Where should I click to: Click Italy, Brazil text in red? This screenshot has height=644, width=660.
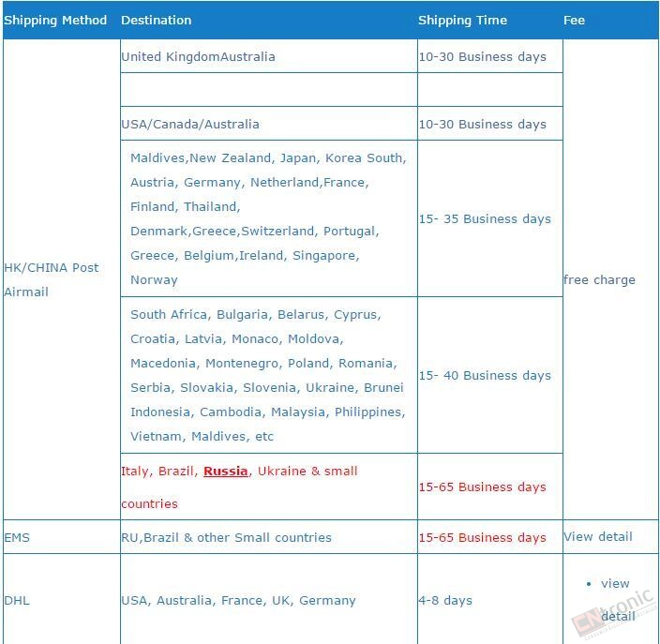point(158,471)
